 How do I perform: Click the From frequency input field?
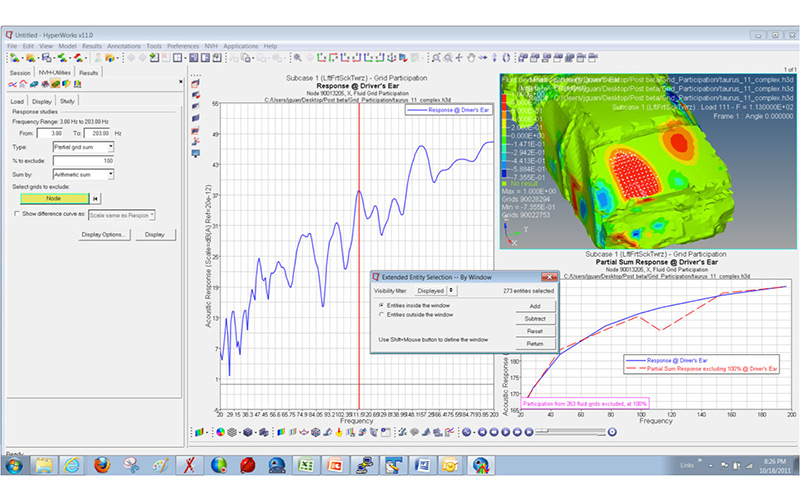click(x=50, y=133)
